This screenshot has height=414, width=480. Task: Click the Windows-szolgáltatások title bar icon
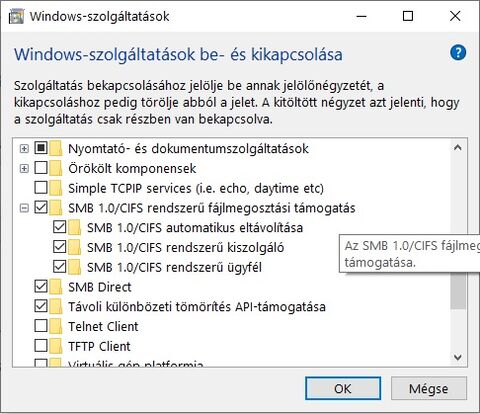16,17
